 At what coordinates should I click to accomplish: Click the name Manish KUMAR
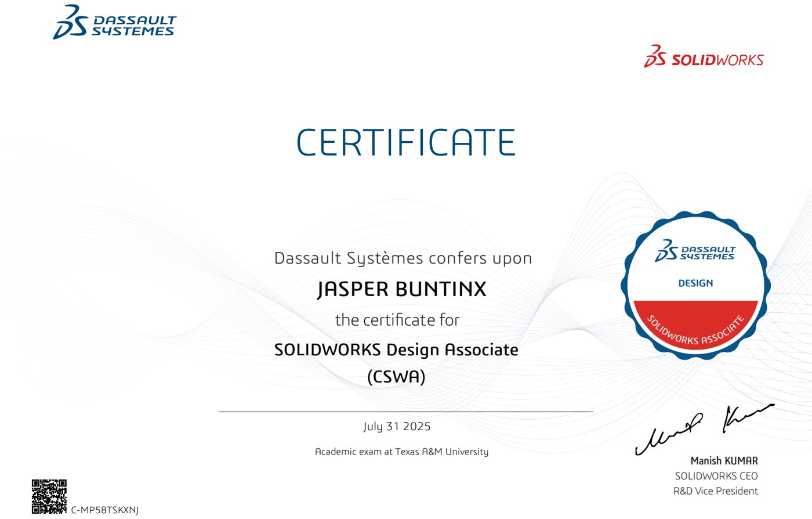724,461
